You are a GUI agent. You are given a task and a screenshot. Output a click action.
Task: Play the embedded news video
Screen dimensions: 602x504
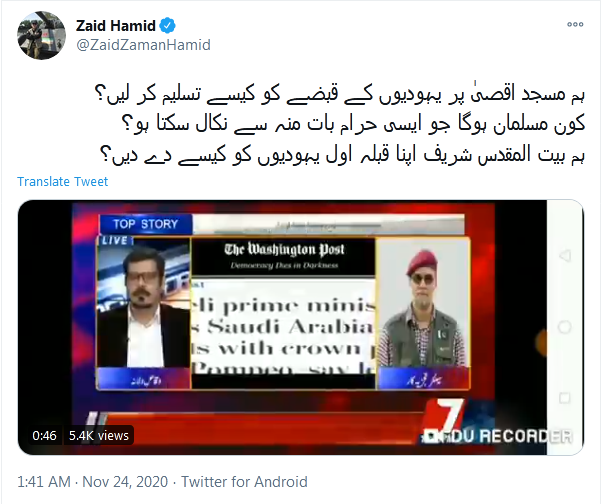coord(301,327)
